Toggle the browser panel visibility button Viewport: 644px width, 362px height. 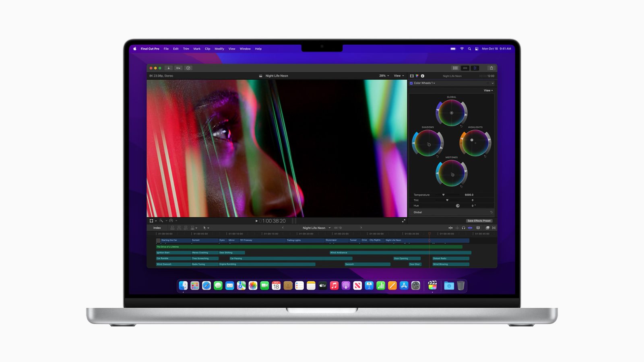(x=455, y=68)
